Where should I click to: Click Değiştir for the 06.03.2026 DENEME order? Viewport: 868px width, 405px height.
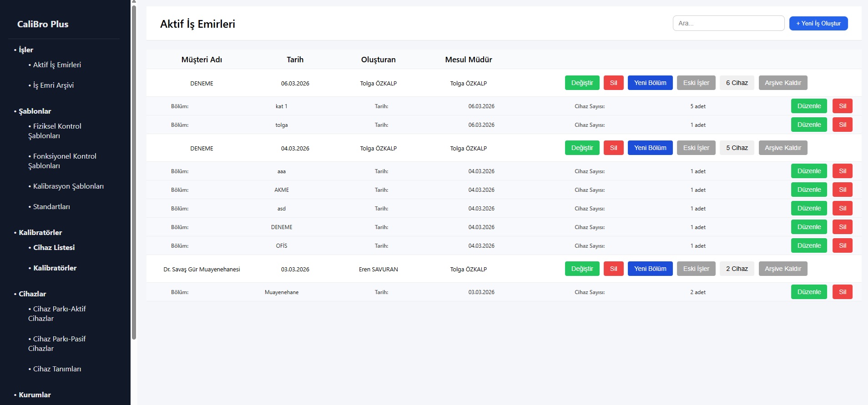click(x=582, y=83)
